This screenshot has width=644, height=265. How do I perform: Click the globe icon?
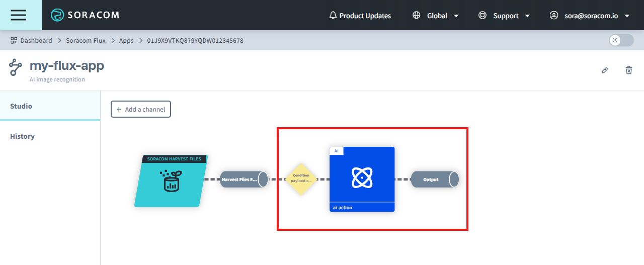pyautogui.click(x=416, y=16)
